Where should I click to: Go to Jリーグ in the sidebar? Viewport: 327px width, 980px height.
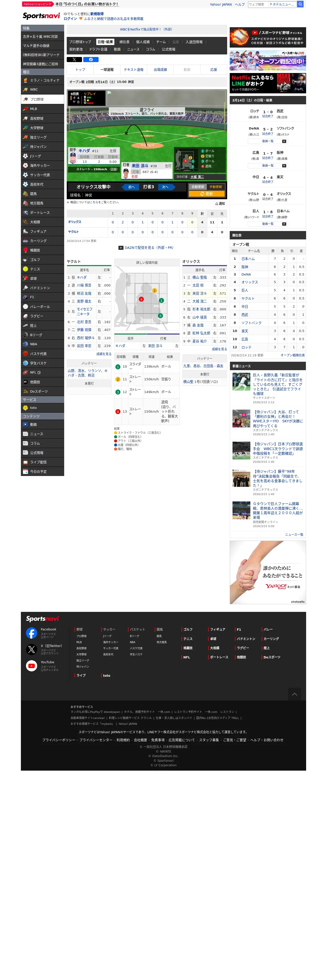[x=42, y=156]
